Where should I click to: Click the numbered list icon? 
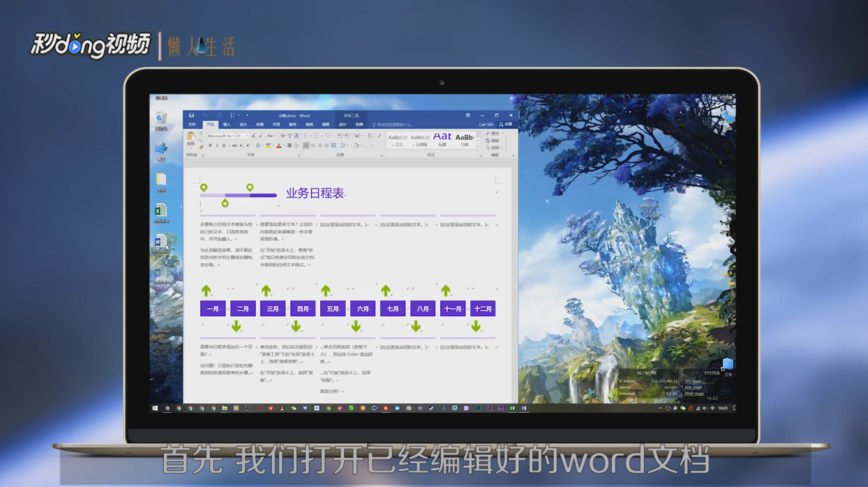[317, 136]
